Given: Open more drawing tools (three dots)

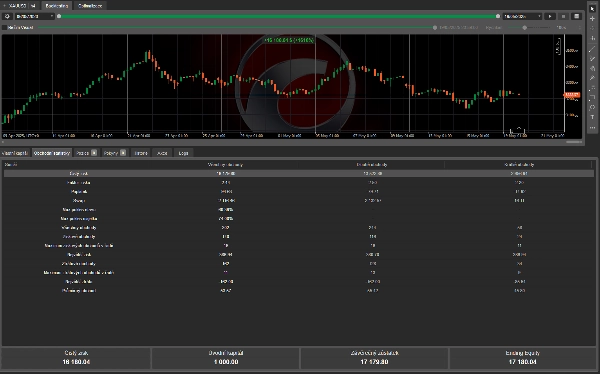Looking at the screenshot, I should [x=592, y=127].
